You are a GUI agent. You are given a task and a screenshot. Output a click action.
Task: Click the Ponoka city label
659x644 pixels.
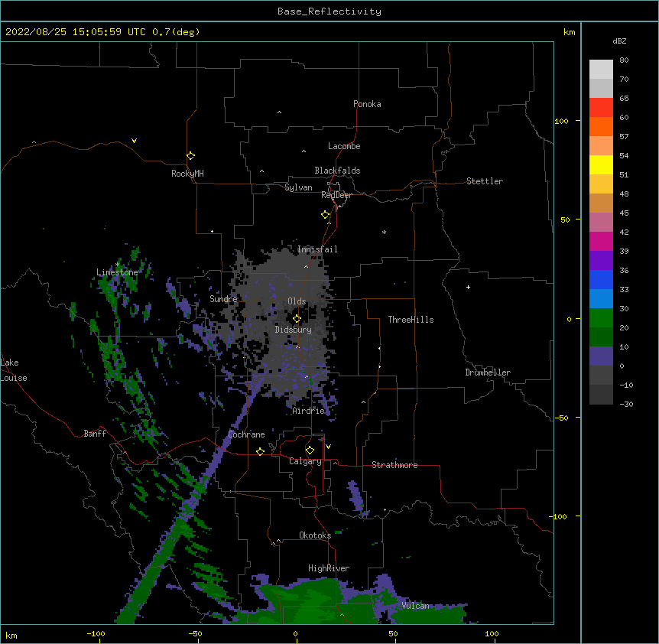367,104
